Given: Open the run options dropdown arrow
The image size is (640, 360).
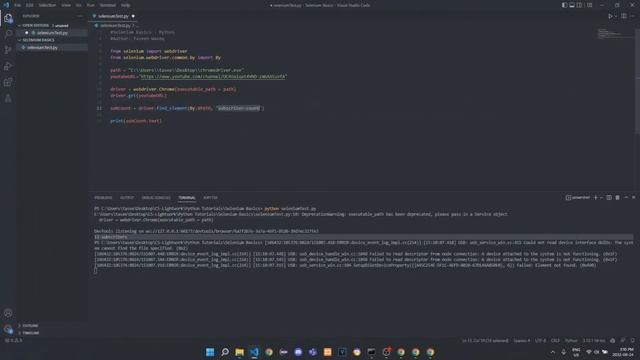Looking at the screenshot, I should (616, 16).
